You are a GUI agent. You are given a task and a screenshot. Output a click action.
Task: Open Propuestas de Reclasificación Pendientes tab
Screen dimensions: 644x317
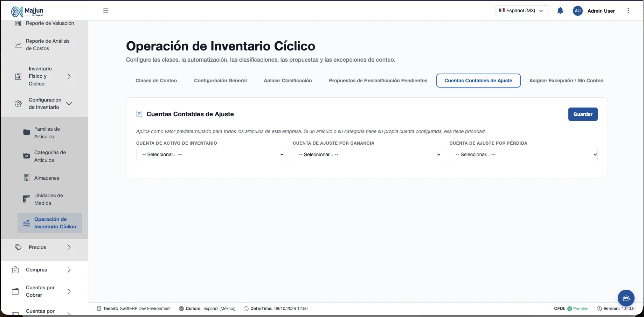pyautogui.click(x=378, y=81)
